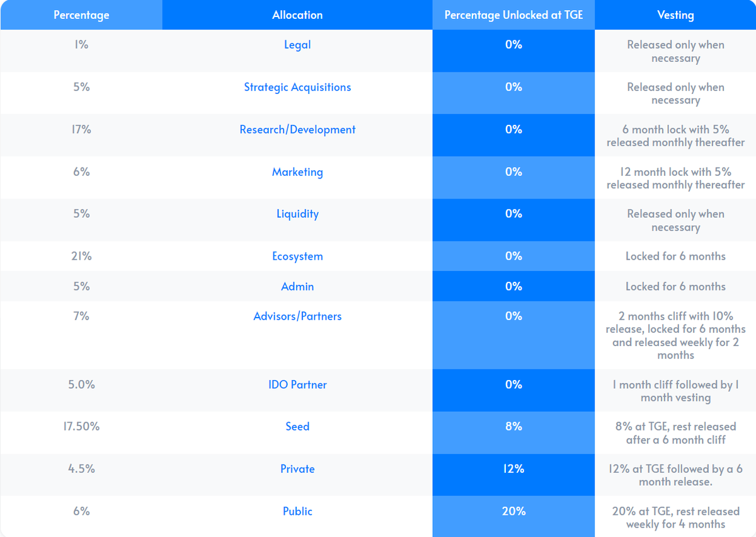Click the Strategic Acquisitions link

tap(297, 87)
